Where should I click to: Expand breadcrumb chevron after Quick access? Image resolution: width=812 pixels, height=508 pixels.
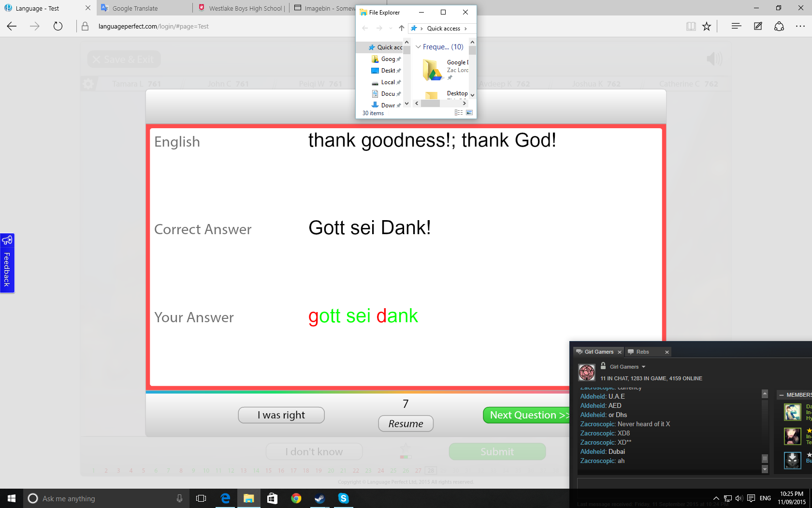coord(465,29)
